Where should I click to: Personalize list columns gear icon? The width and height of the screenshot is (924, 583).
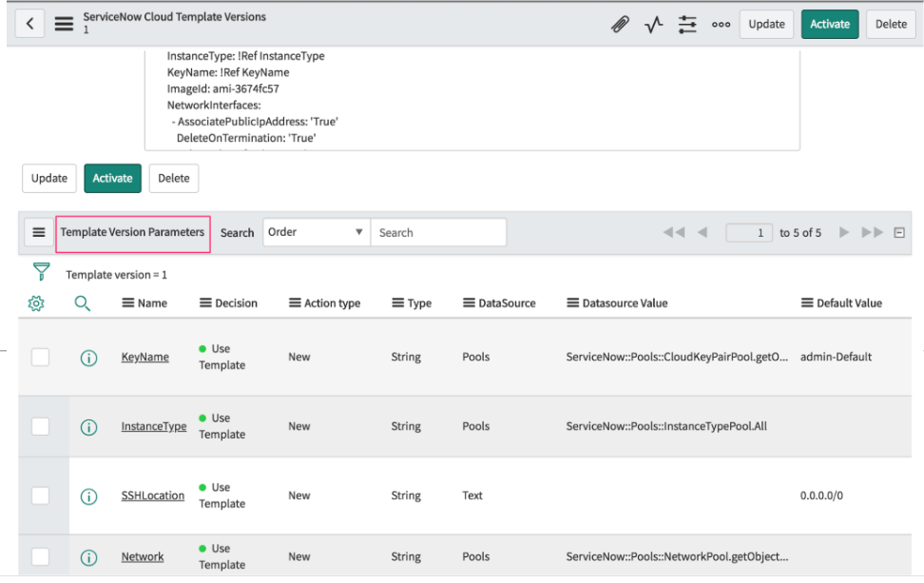coord(36,303)
